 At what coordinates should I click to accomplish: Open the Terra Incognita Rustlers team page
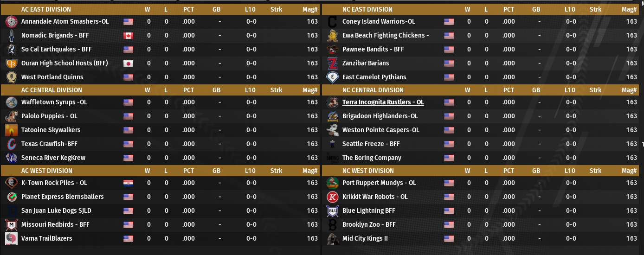click(x=383, y=102)
